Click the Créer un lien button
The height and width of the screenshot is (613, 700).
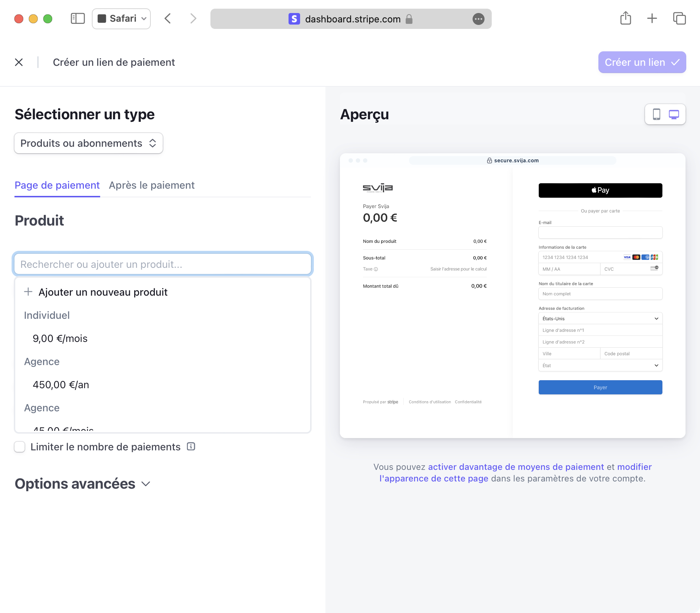pos(642,62)
